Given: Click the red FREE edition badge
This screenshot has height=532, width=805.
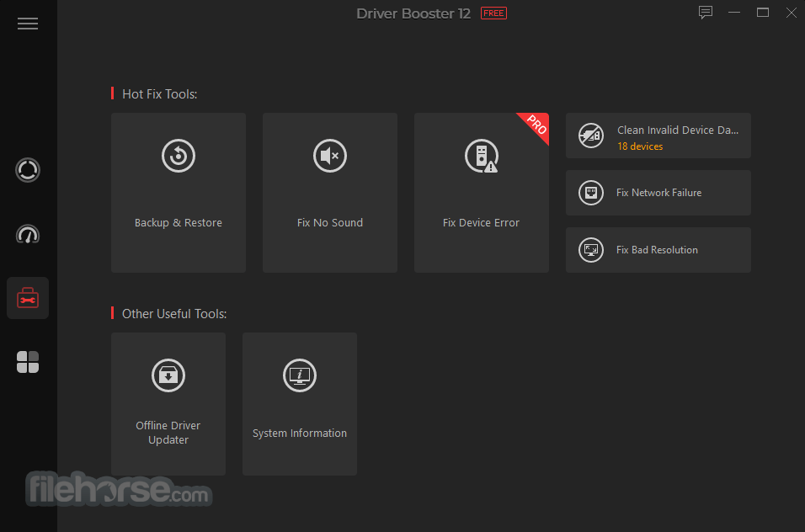Looking at the screenshot, I should 494,13.
